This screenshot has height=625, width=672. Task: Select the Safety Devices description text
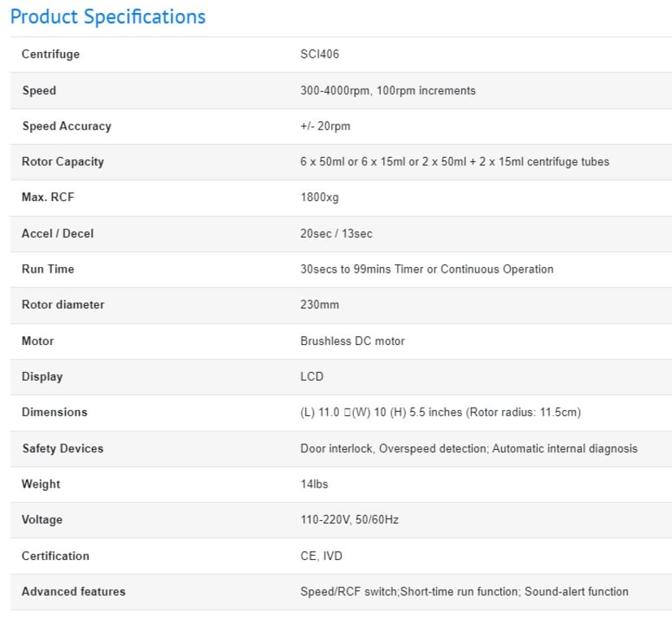point(469,448)
